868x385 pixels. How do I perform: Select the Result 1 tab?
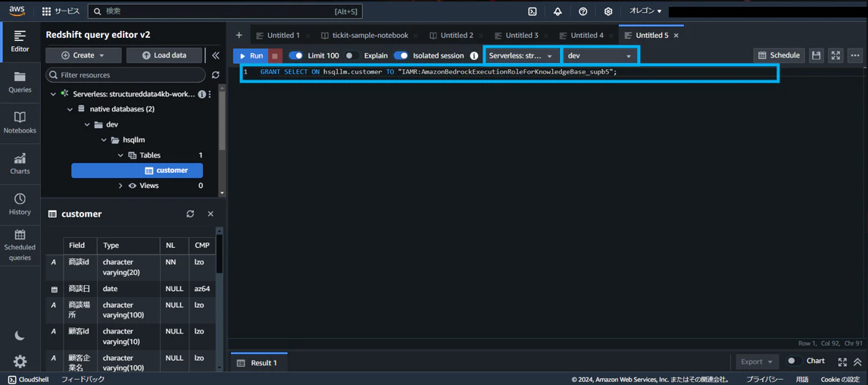tap(258, 363)
